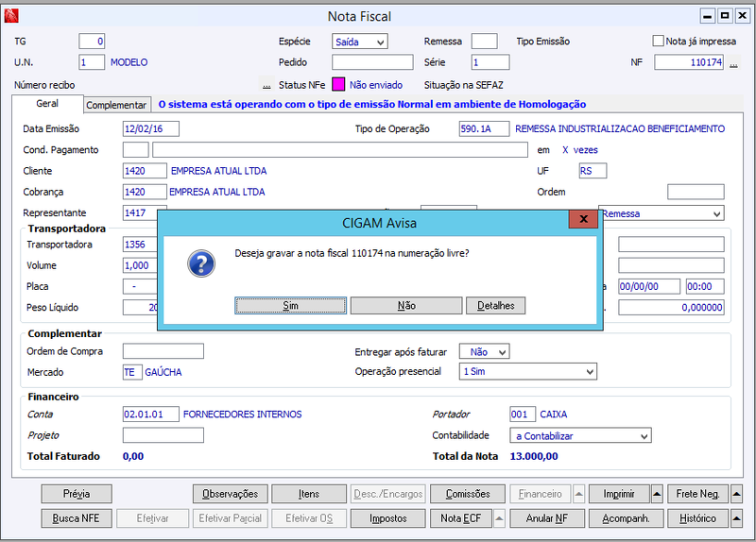Open the Operação presencial dropdown

528,371
